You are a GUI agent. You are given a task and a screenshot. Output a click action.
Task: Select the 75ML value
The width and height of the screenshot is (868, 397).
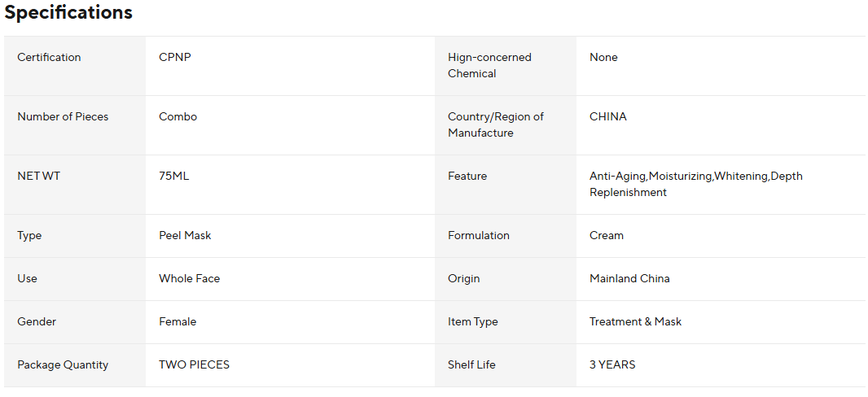(173, 177)
